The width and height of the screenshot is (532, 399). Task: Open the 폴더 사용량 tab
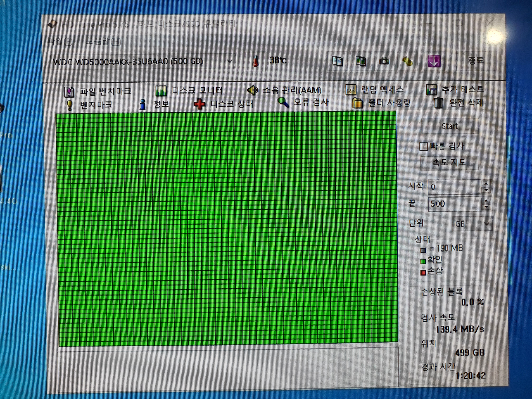pos(381,103)
